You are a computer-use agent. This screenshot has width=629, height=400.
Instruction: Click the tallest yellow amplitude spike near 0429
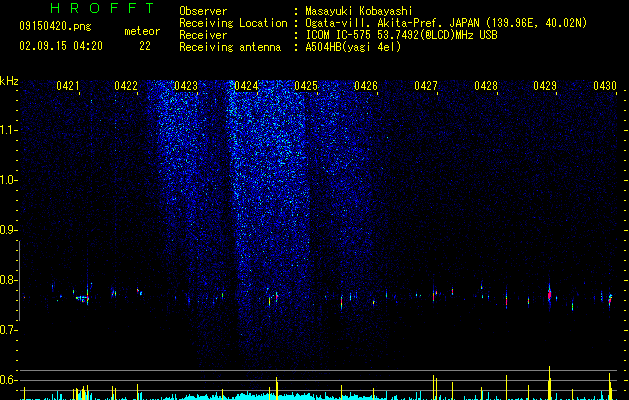[x=550, y=383]
